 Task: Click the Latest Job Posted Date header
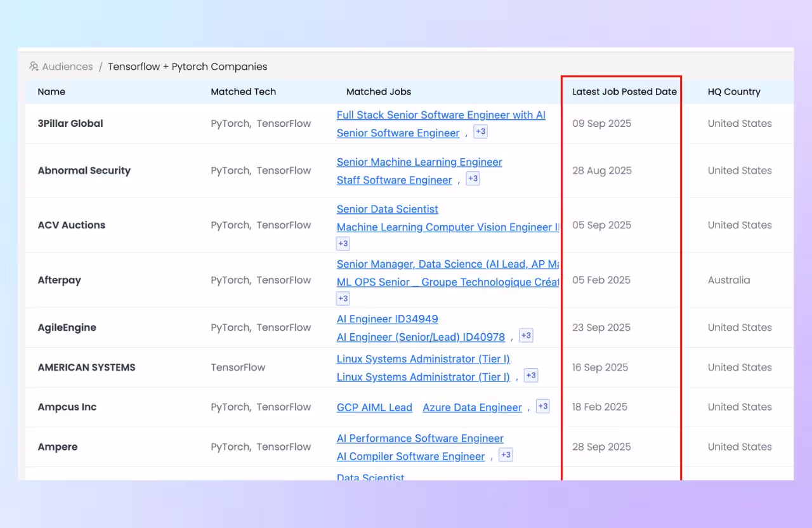(624, 92)
